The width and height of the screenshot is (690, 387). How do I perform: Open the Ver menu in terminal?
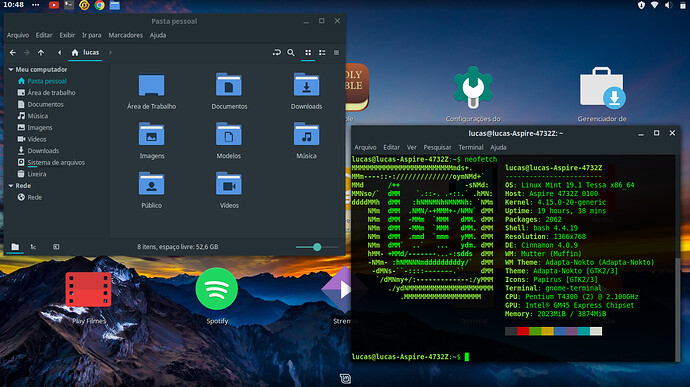[x=411, y=147]
